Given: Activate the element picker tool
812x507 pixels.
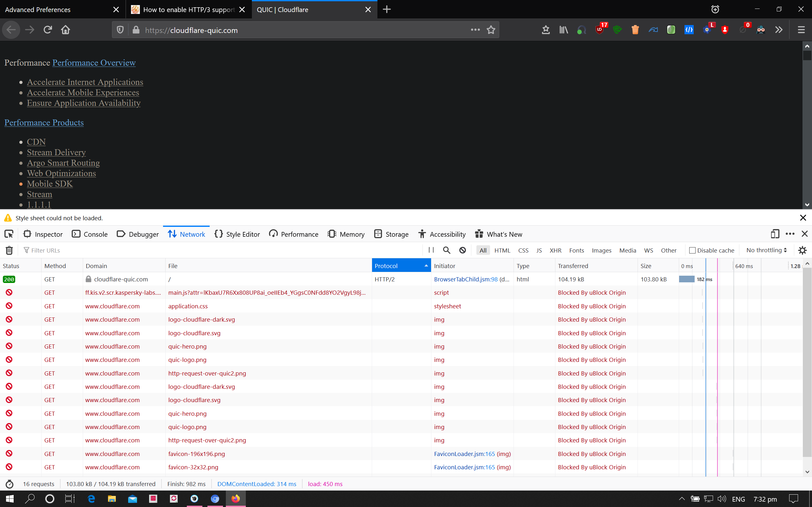Looking at the screenshot, I should (x=9, y=234).
